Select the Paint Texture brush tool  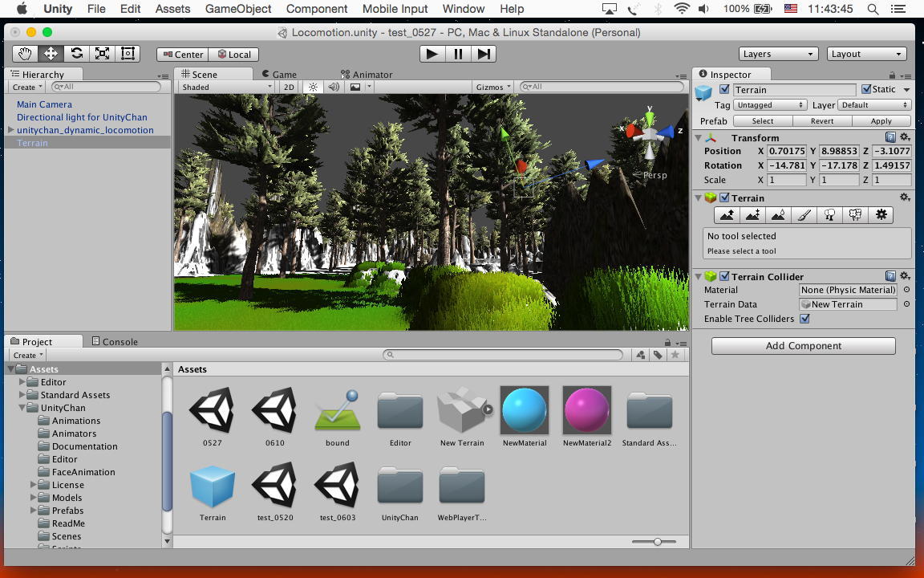pyautogui.click(x=804, y=215)
